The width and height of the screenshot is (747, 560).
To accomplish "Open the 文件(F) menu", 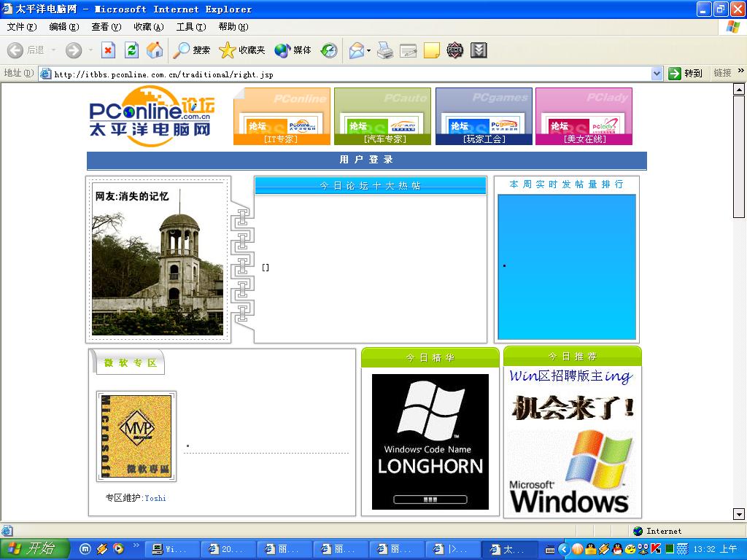I will pos(21,27).
